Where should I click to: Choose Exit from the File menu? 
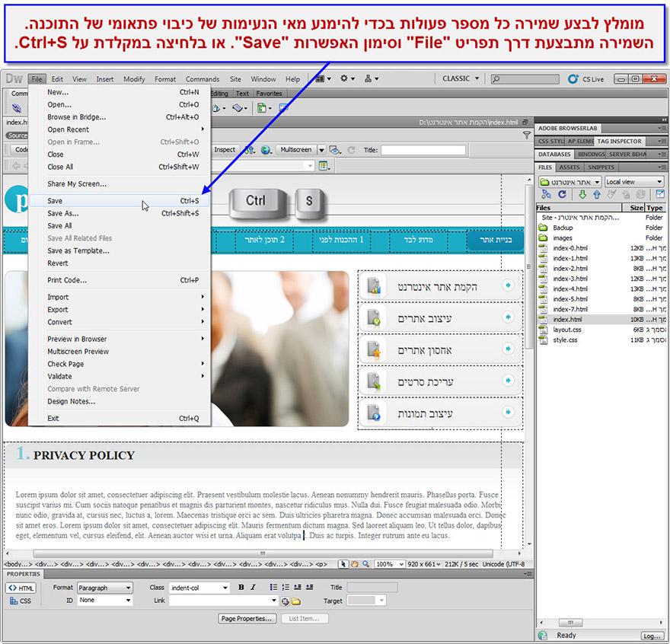[x=120, y=419]
